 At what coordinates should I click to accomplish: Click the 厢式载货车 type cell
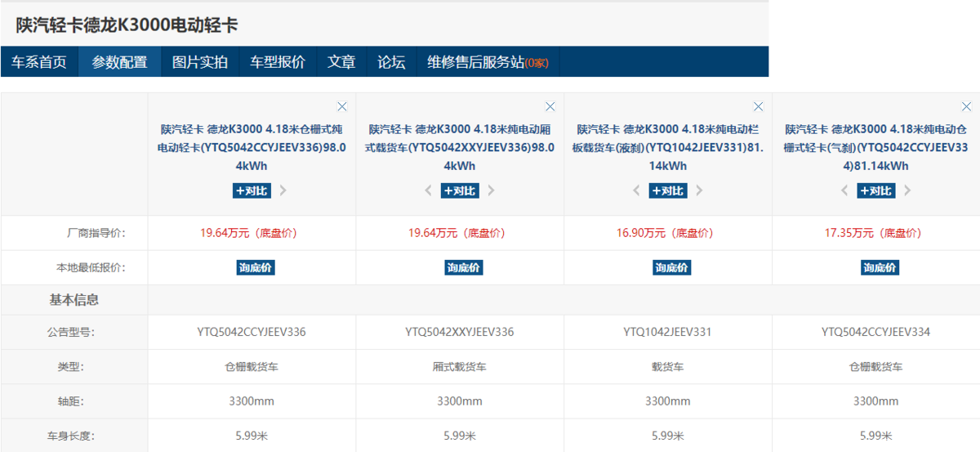tap(460, 367)
